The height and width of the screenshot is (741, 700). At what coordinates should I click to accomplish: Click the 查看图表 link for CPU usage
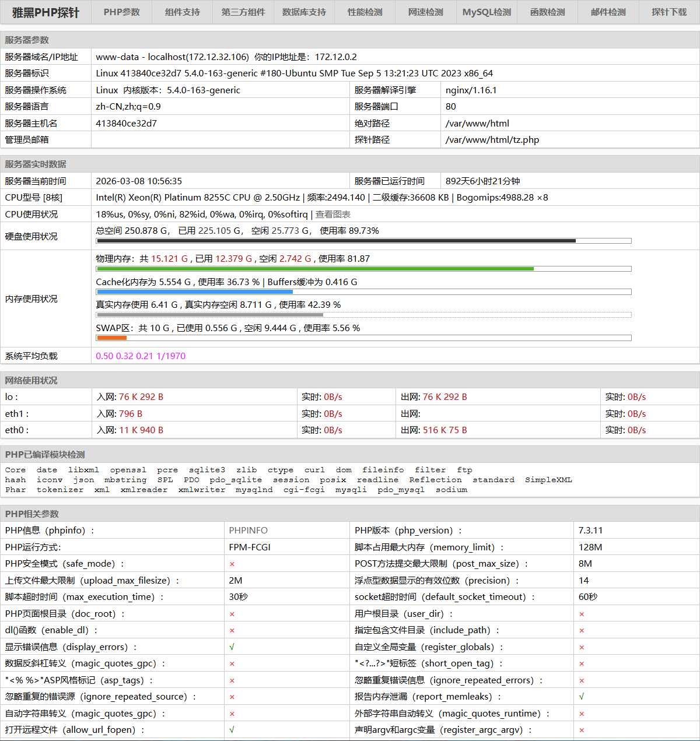[x=332, y=215]
